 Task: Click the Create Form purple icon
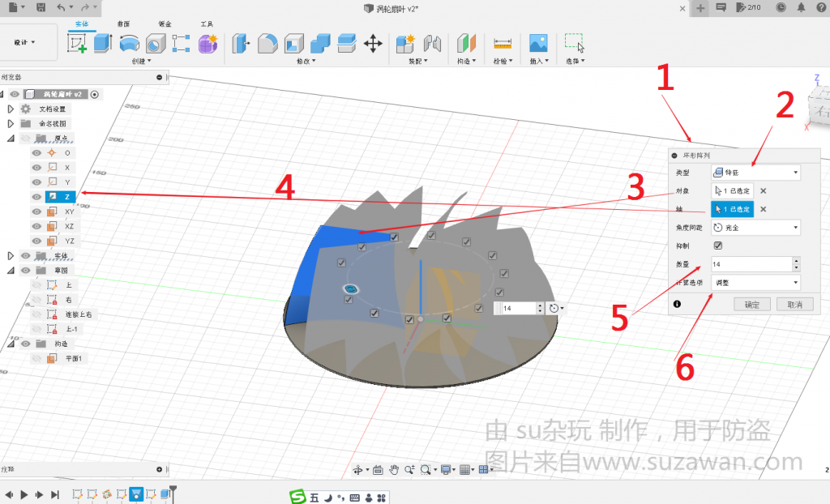click(208, 44)
